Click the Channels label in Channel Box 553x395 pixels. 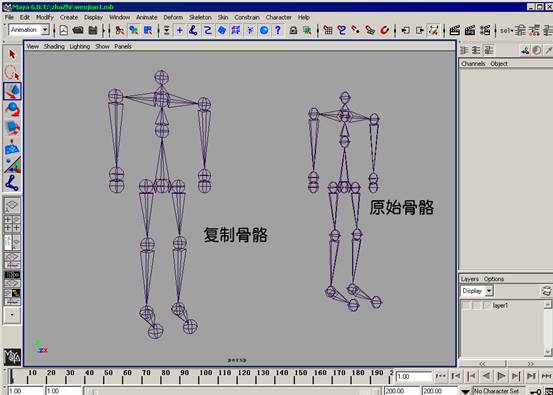(x=473, y=64)
